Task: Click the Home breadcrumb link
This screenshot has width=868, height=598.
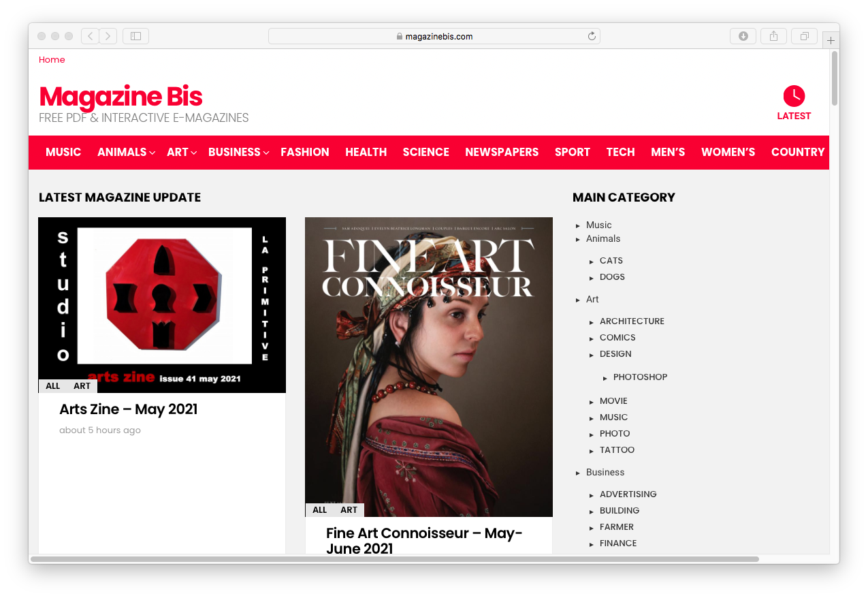Action: click(52, 60)
